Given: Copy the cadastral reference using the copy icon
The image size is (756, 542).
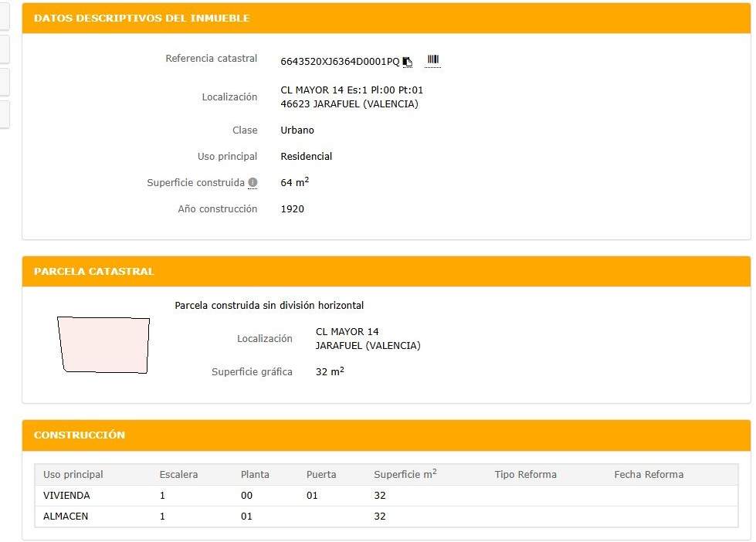Looking at the screenshot, I should tap(407, 60).
